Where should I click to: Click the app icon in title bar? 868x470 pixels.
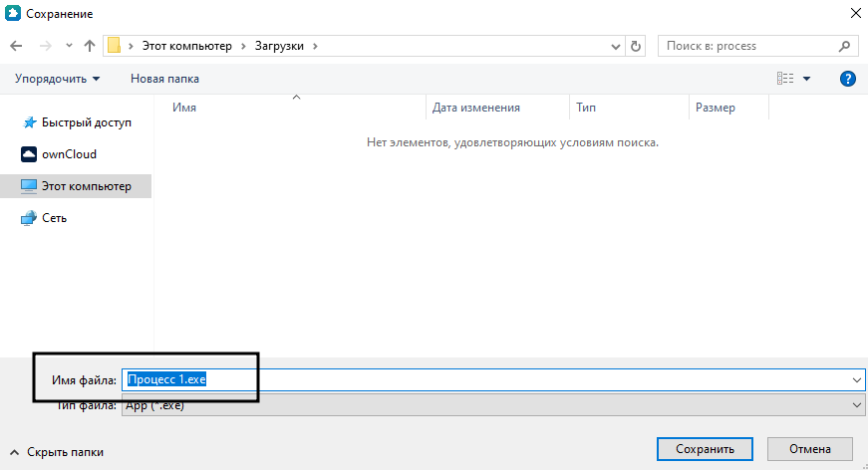pos(12,13)
